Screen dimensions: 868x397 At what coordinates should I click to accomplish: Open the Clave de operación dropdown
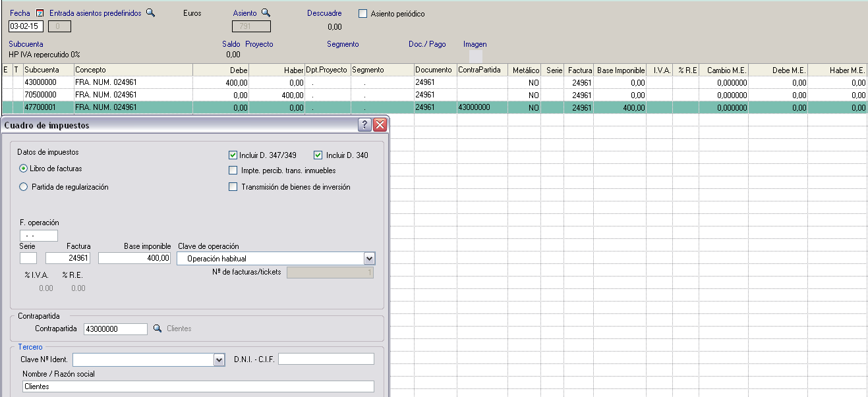(x=369, y=259)
